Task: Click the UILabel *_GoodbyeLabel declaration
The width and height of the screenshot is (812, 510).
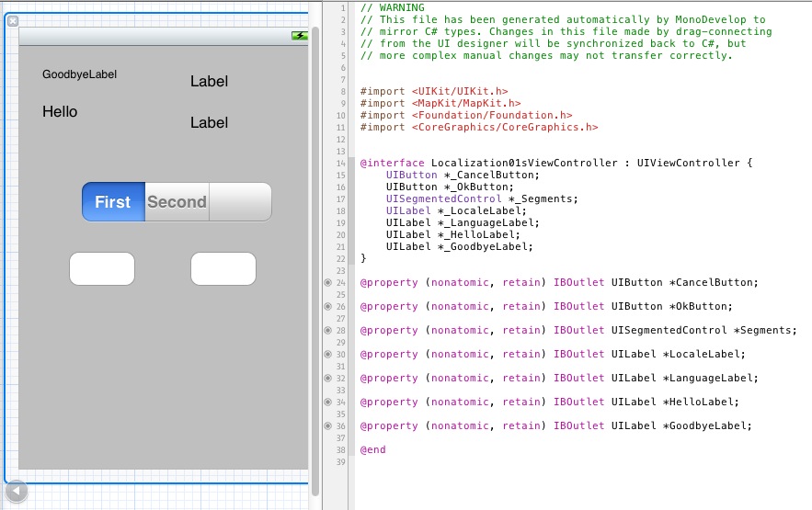Action: coord(459,246)
